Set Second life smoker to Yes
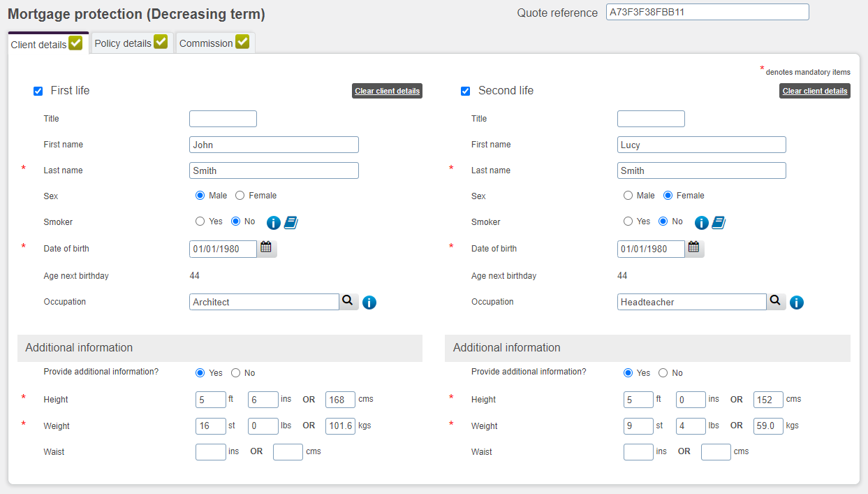 [628, 221]
